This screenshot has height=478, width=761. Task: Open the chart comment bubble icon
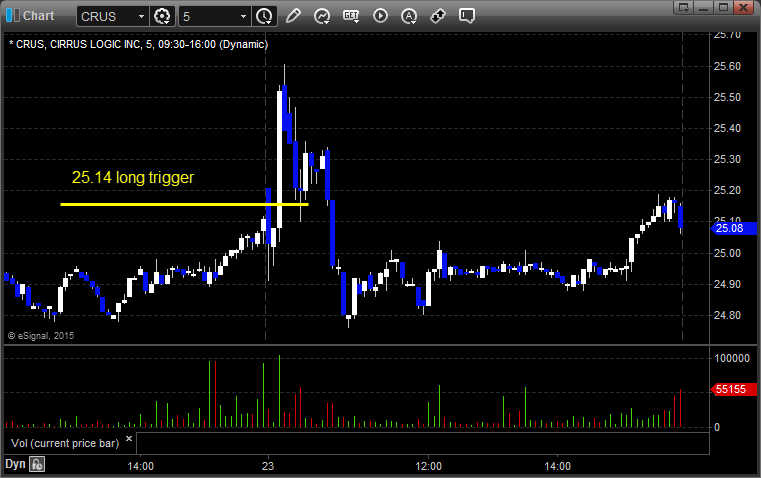(467, 16)
